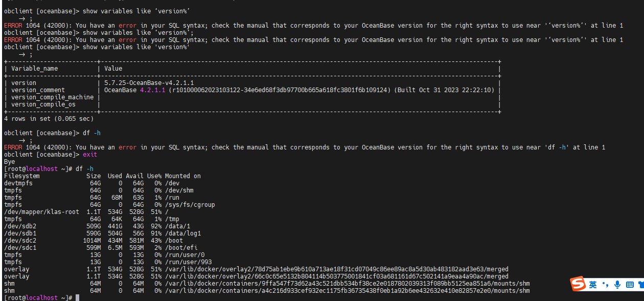Click the Mounted on column header
Screen dimensions: 644x301
pos(183,176)
